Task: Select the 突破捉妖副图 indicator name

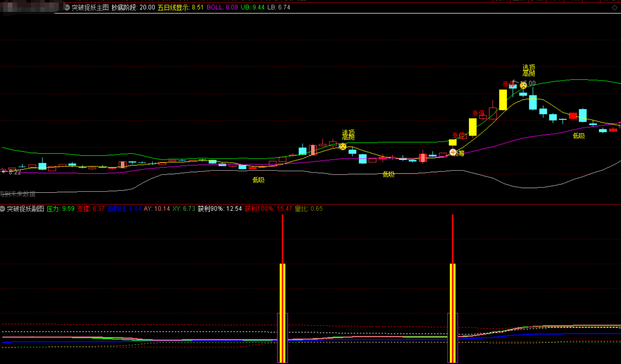Action: (25, 209)
